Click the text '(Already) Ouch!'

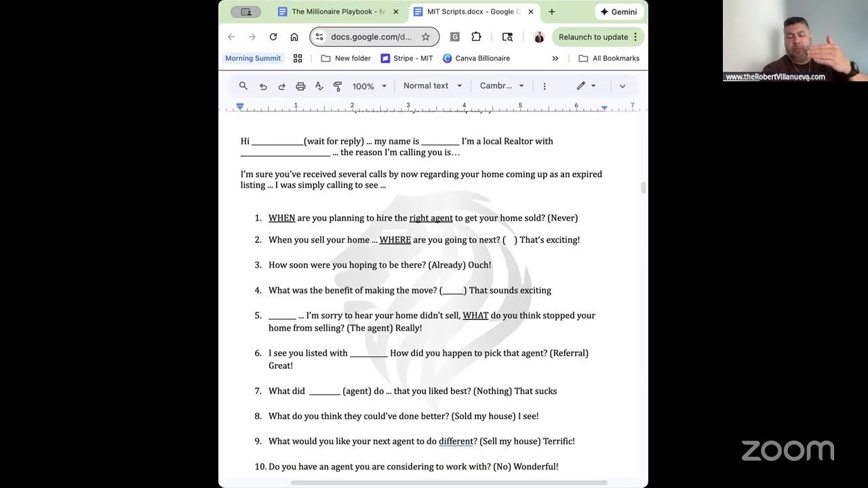tap(460, 265)
